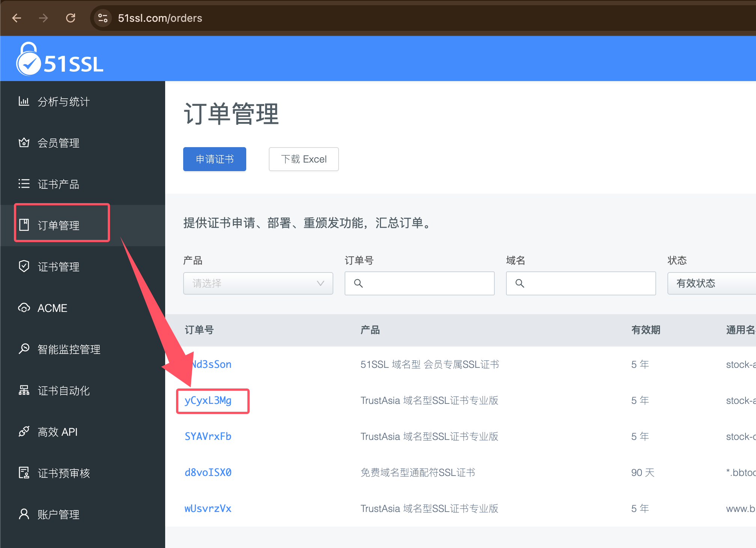Click the 分析与统计 bar chart icon
756x548 pixels.
tap(24, 101)
